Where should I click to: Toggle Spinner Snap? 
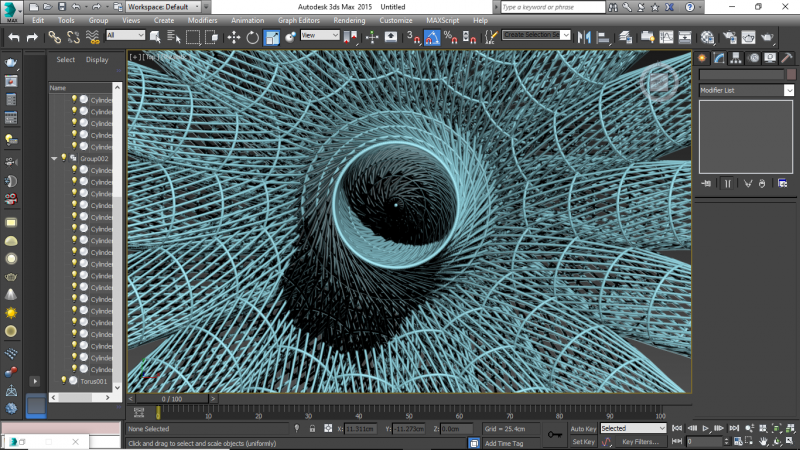tap(469, 37)
